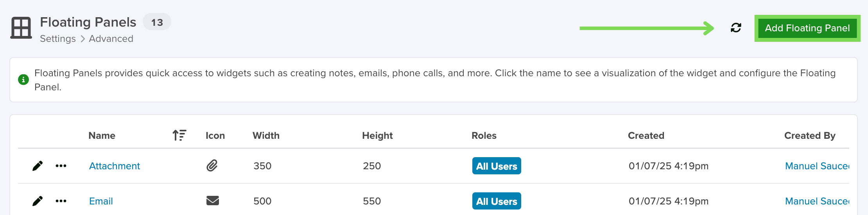Image resolution: width=868 pixels, height=215 pixels.
Task: Click the green info icon in banner
Action: (23, 80)
